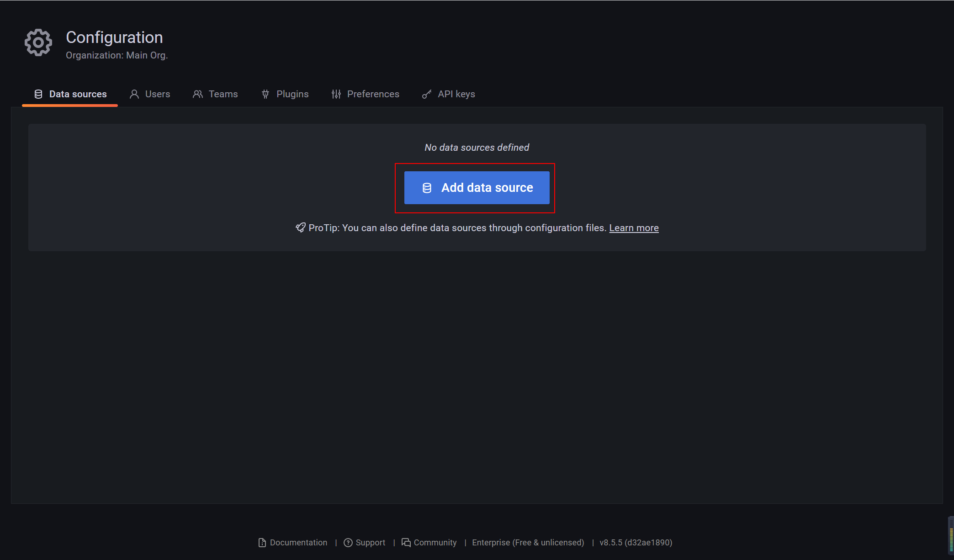Click the No data sources defined message
The image size is (954, 560).
477,148
